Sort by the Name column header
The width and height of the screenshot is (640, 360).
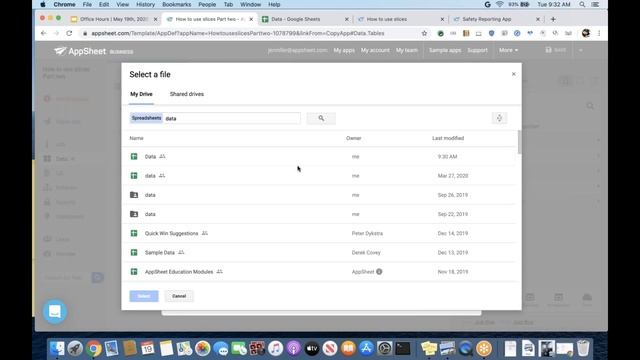(136, 138)
